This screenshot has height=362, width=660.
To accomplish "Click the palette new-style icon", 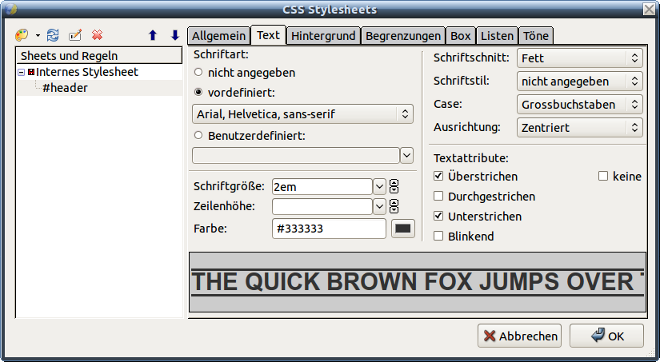I will click(21, 35).
